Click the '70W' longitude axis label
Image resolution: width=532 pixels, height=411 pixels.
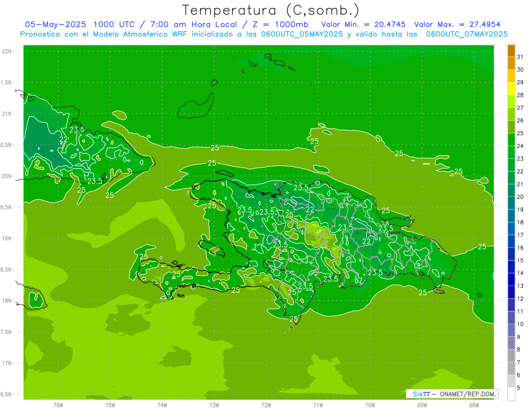point(370,405)
